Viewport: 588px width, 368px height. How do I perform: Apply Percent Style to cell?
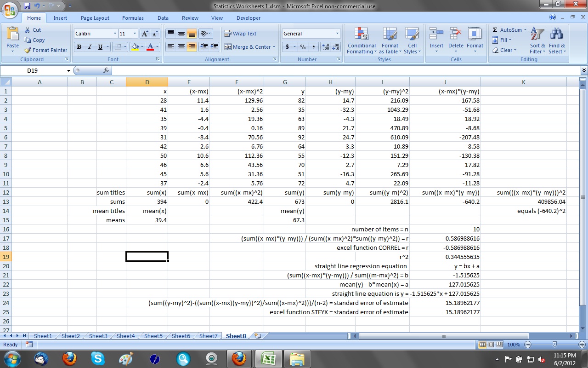[303, 47]
